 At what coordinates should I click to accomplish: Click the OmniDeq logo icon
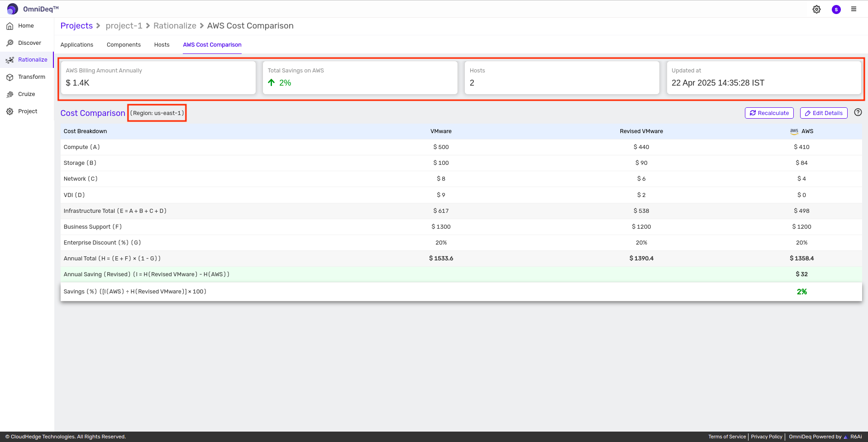click(13, 9)
